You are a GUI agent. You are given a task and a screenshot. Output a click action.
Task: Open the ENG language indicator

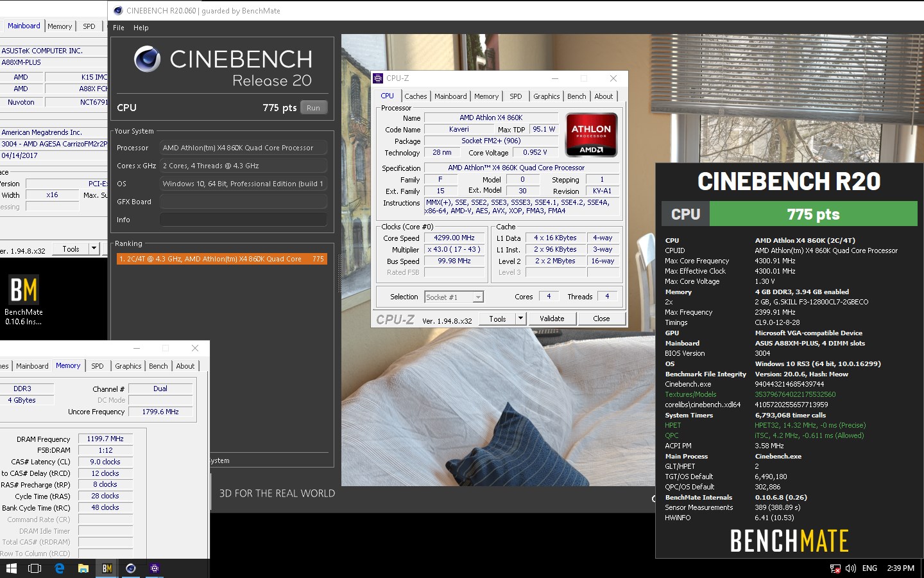(x=869, y=568)
